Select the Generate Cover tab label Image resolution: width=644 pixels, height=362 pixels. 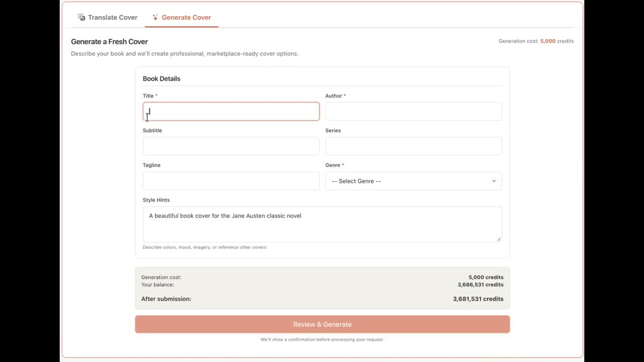186,17
